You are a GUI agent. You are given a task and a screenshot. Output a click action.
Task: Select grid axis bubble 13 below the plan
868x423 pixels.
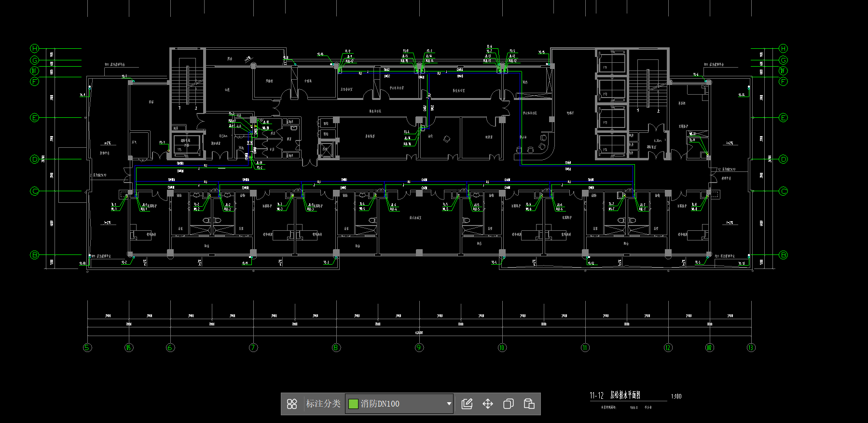[751, 348]
